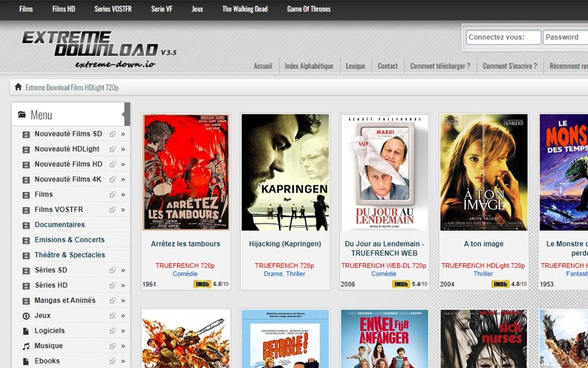The image size is (588, 368).
Task: Expand the Nouveauté Films 4K submenu arrow
Action: (123, 180)
